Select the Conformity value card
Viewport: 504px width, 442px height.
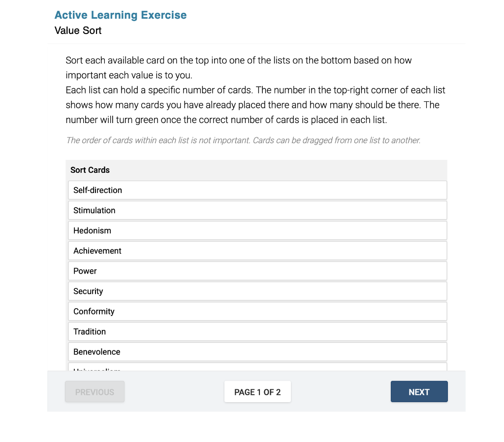(x=257, y=311)
